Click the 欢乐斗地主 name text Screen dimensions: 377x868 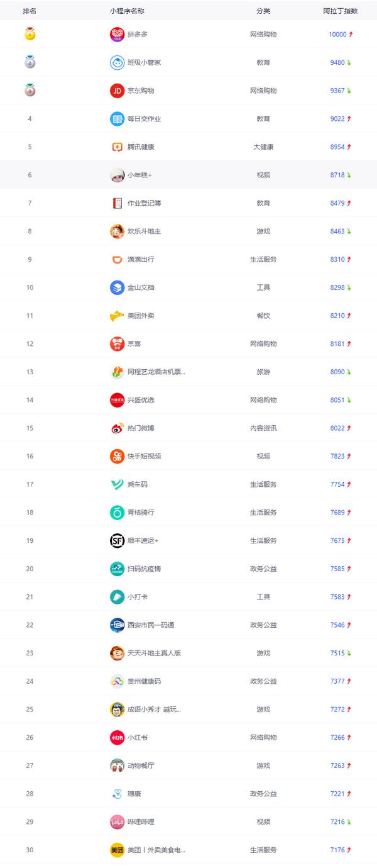click(145, 231)
